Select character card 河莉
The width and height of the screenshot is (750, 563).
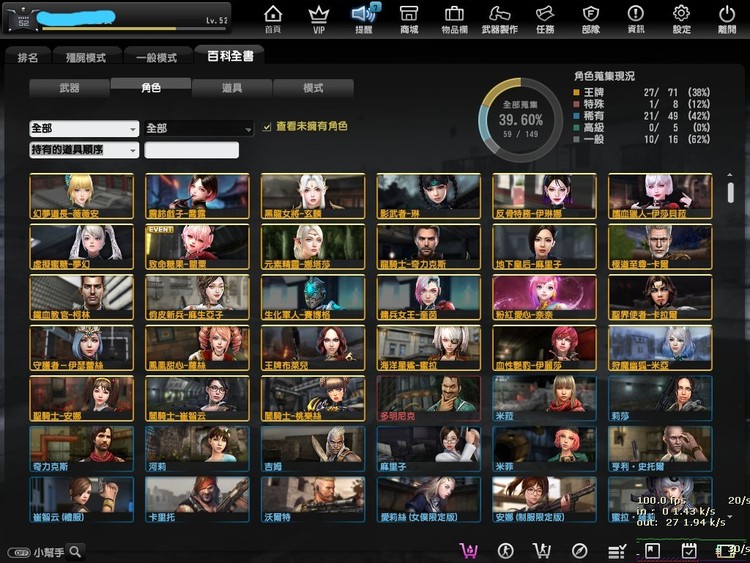coord(198,450)
